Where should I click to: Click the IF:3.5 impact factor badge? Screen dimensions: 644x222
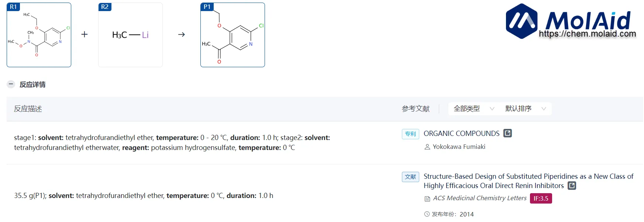(541, 198)
